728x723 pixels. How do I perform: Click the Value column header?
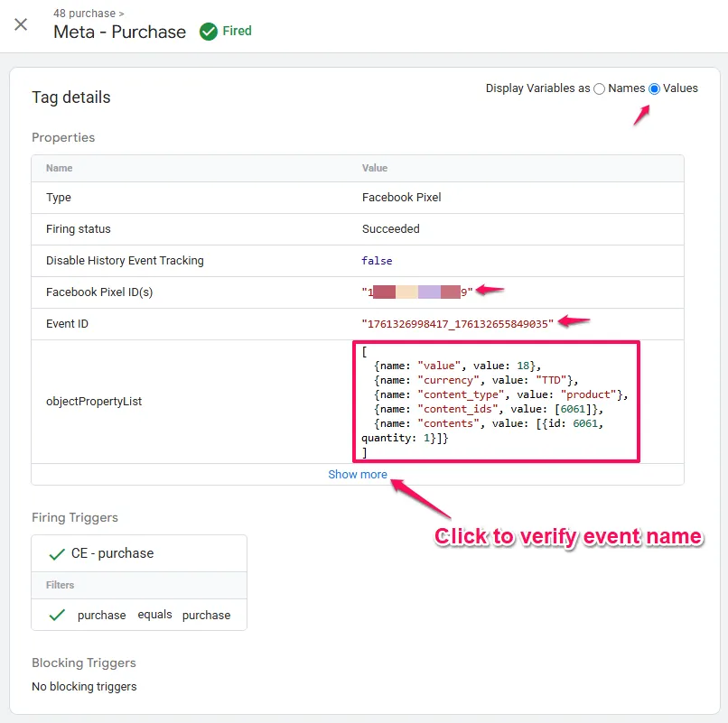pos(374,168)
